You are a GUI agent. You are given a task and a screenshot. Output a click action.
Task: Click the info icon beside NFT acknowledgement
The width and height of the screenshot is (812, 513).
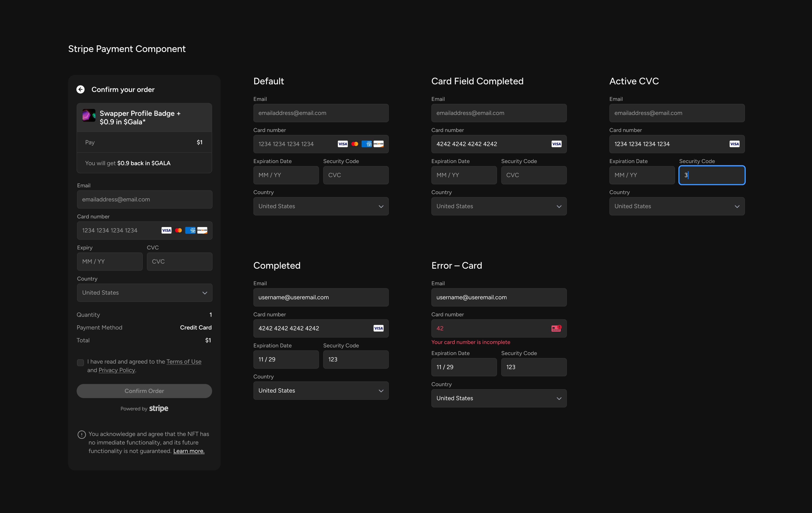[x=82, y=435]
